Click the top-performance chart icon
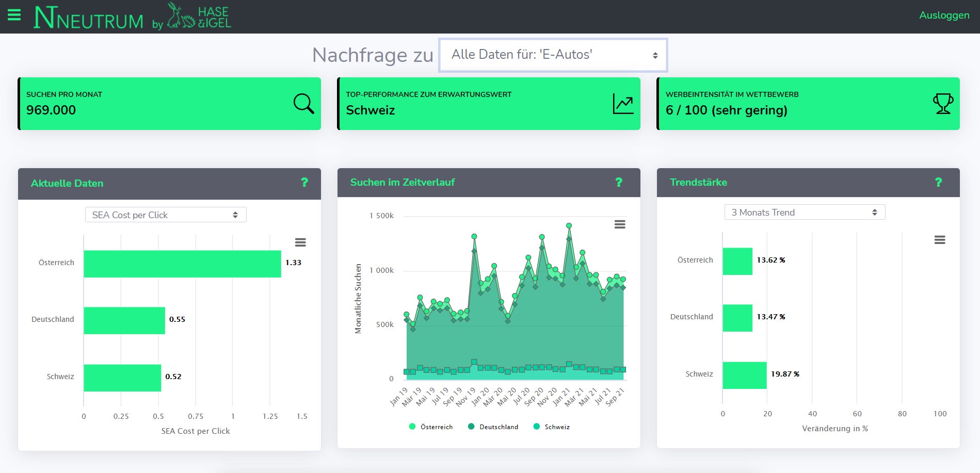This screenshot has height=473, width=980. 623,104
